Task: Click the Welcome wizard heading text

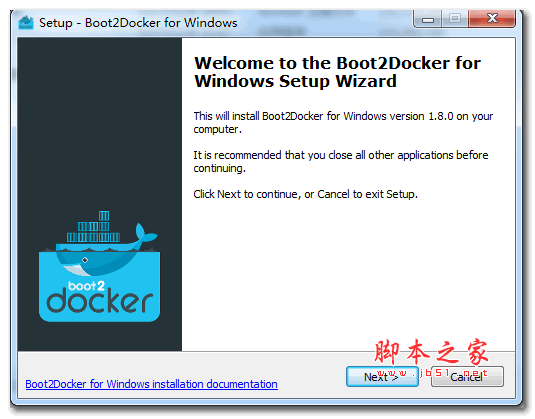Action: [x=337, y=72]
